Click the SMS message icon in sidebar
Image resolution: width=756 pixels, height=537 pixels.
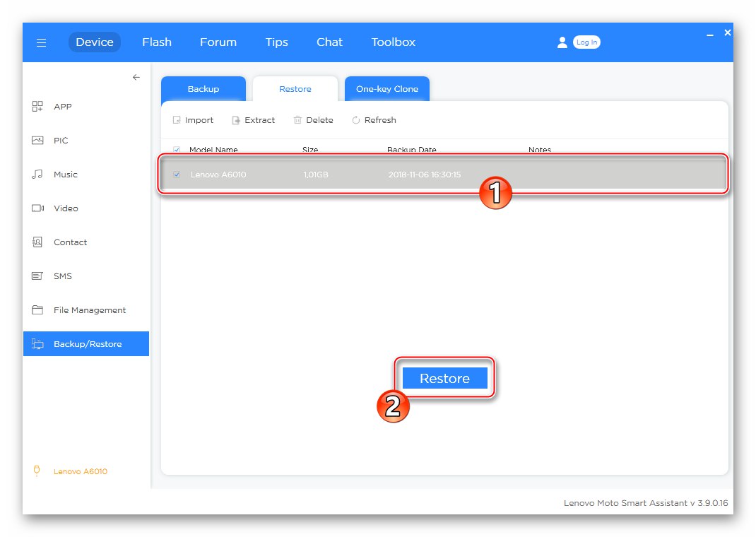37,276
